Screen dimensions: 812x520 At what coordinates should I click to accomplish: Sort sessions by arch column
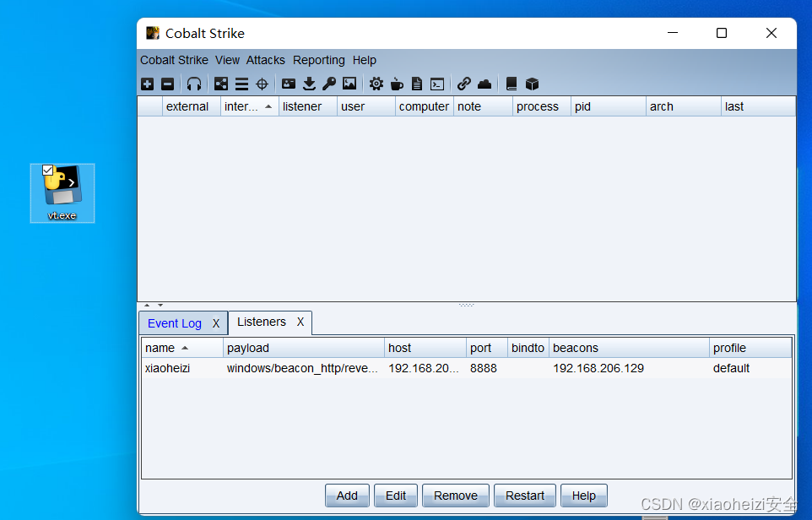click(684, 106)
